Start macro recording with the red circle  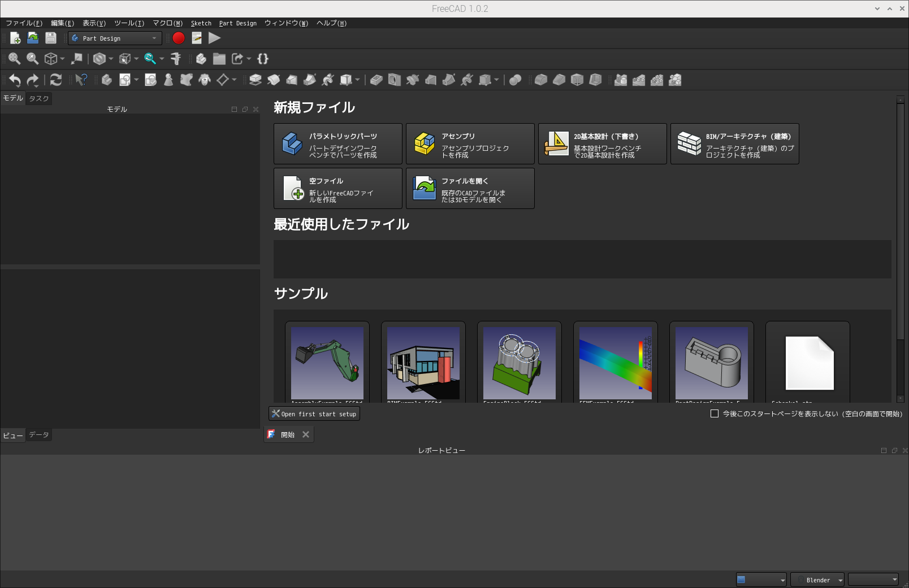click(x=179, y=38)
